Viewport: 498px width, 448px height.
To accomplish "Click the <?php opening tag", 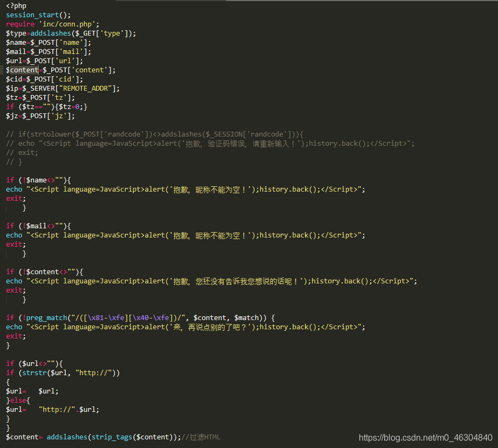I will pos(16,6).
